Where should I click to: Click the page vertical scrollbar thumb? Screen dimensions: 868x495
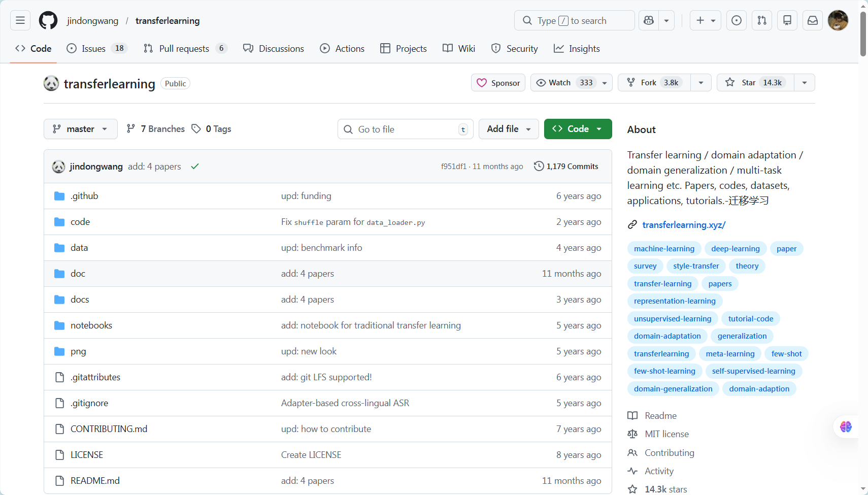(863, 33)
